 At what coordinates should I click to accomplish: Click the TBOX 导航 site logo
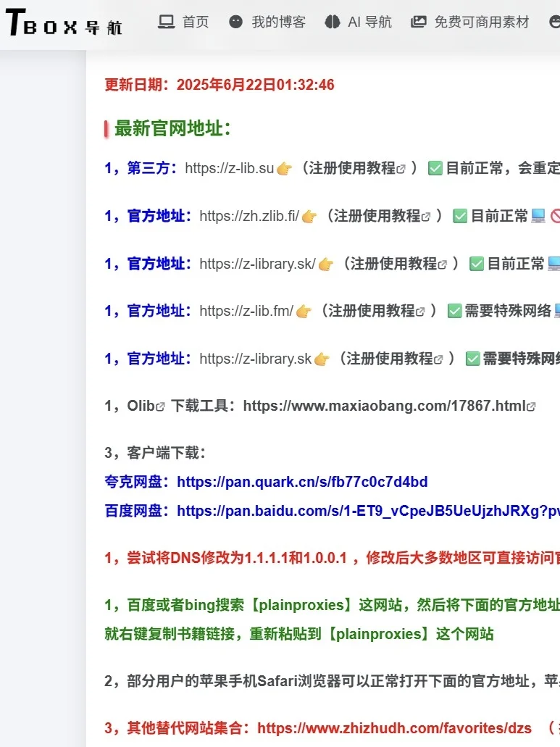[64, 22]
